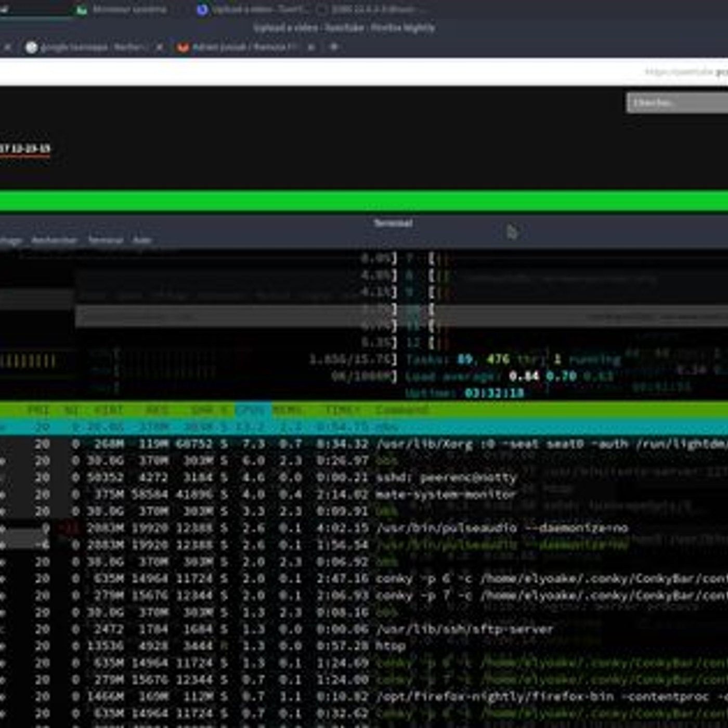Click the favicon of the google browser tab
728x728 pixels.
point(32,47)
